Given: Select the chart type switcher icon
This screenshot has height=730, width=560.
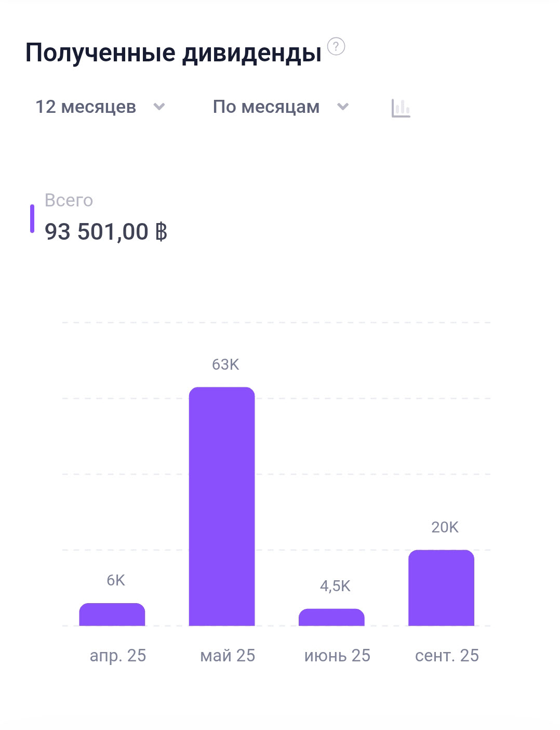Looking at the screenshot, I should tap(401, 108).
